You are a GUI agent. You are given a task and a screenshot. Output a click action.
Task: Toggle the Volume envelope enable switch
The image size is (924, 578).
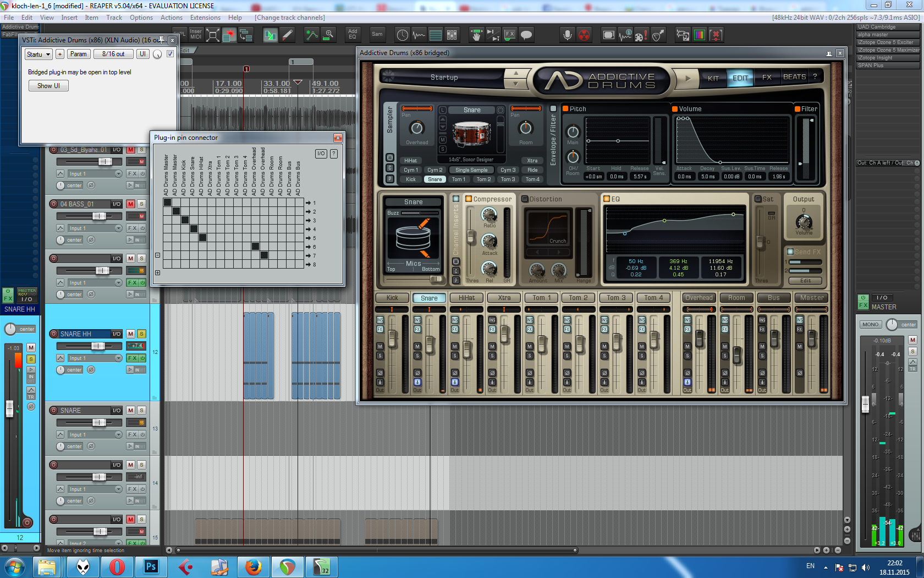675,108
